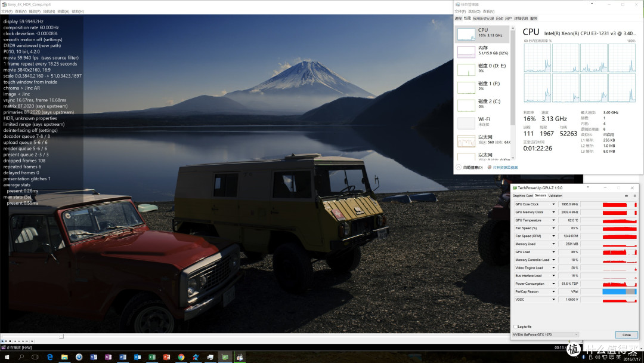Pause the video in the media player
The image size is (644, 363).
point(6,342)
